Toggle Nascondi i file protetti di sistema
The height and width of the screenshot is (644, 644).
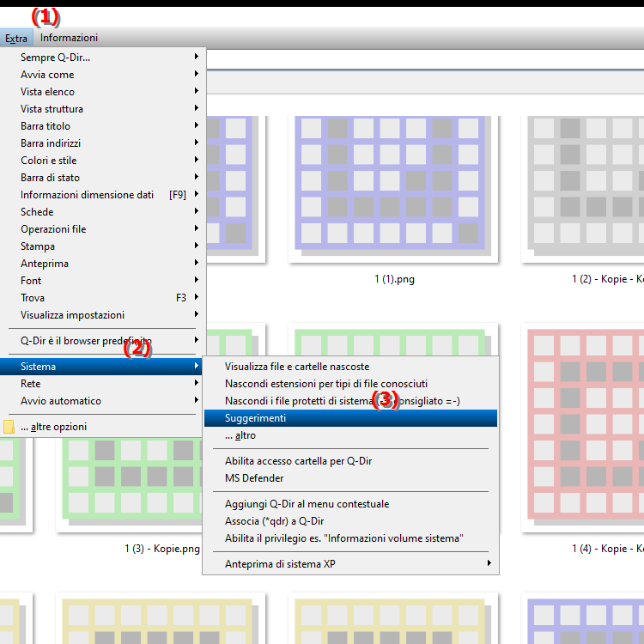[350, 401]
